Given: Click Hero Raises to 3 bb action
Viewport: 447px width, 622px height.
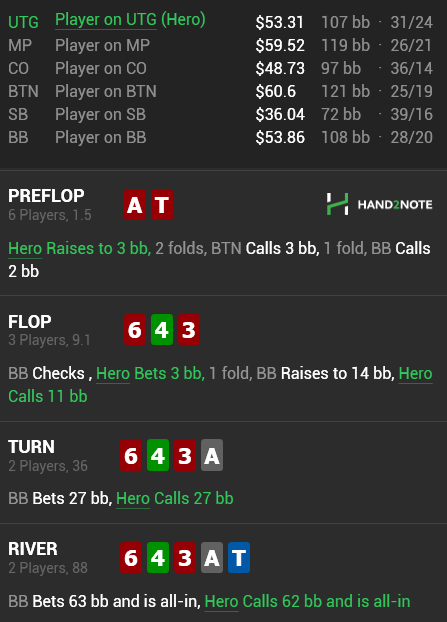Looking at the screenshot, I should click(x=79, y=249).
